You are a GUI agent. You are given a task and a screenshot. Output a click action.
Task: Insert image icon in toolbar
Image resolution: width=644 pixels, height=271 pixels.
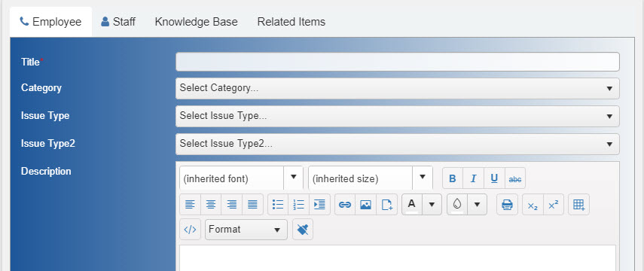365,205
